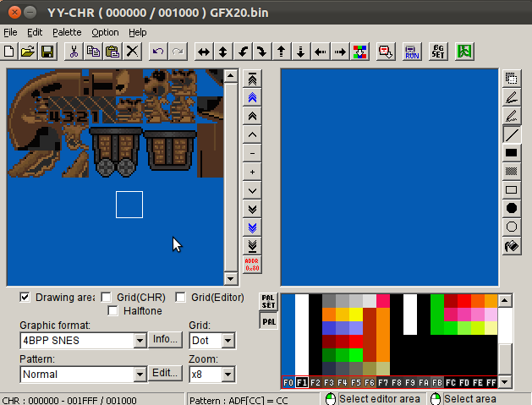Open the Pattern dropdown
Viewport: 532px width, 405px height.
(x=140, y=374)
